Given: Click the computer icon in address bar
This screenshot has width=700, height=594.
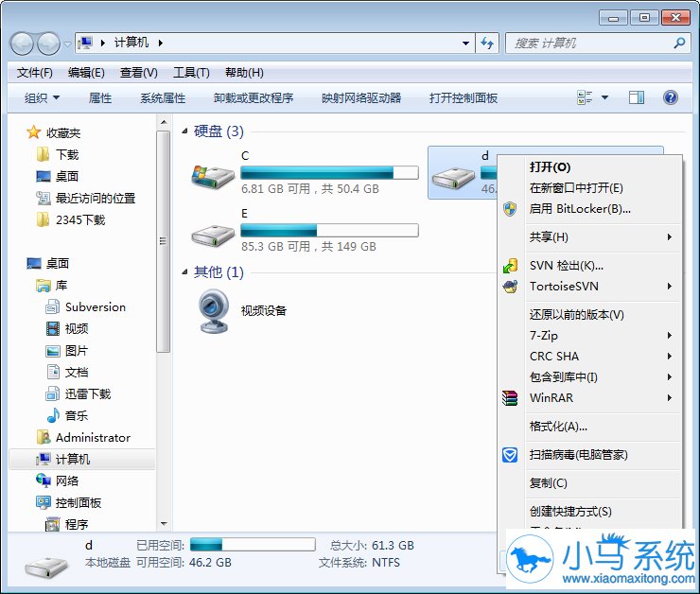Looking at the screenshot, I should [85, 43].
